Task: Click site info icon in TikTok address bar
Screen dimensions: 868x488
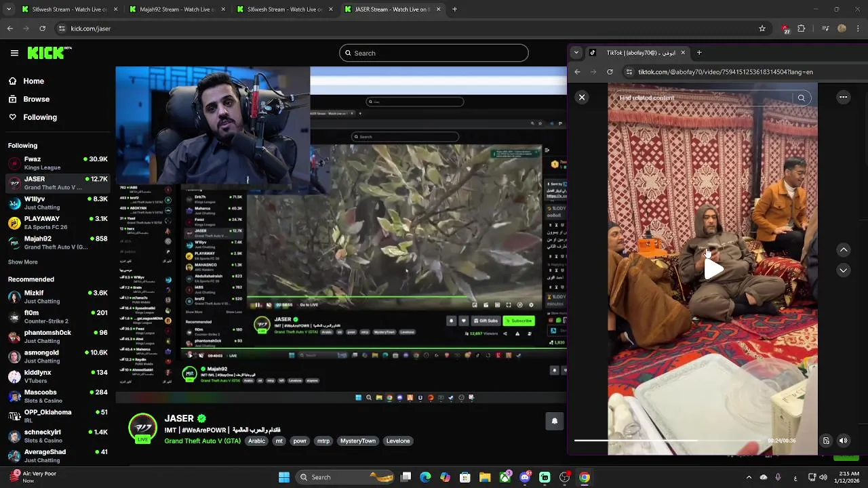Action: pos(629,72)
